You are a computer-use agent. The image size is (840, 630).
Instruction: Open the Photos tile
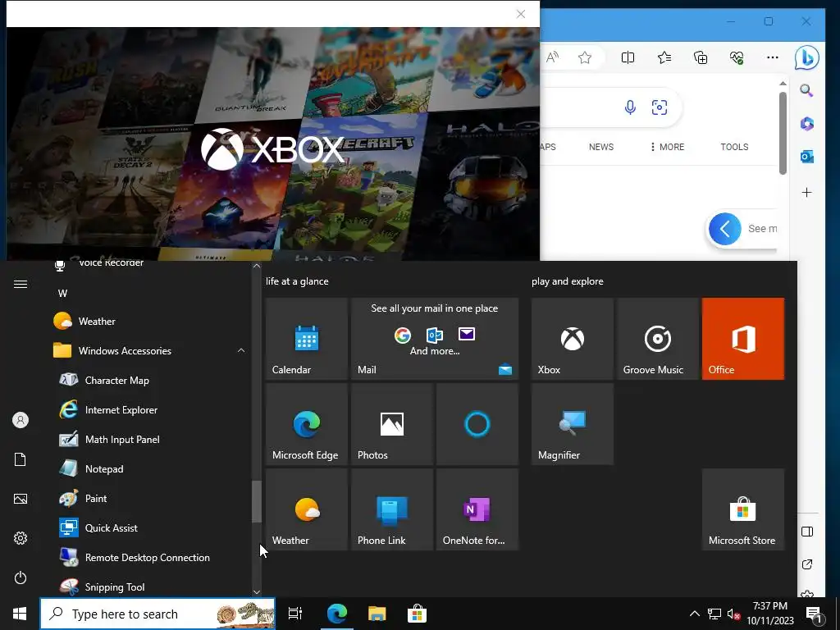point(392,424)
